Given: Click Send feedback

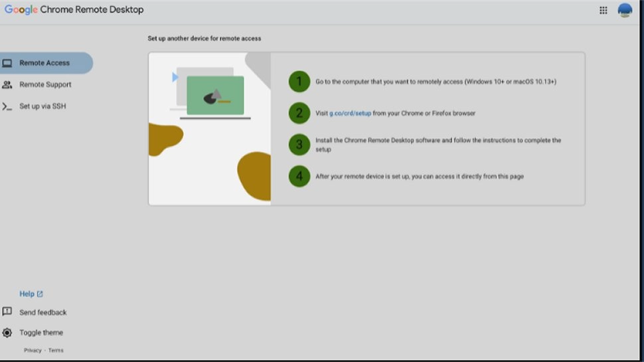Looking at the screenshot, I should (x=42, y=312).
